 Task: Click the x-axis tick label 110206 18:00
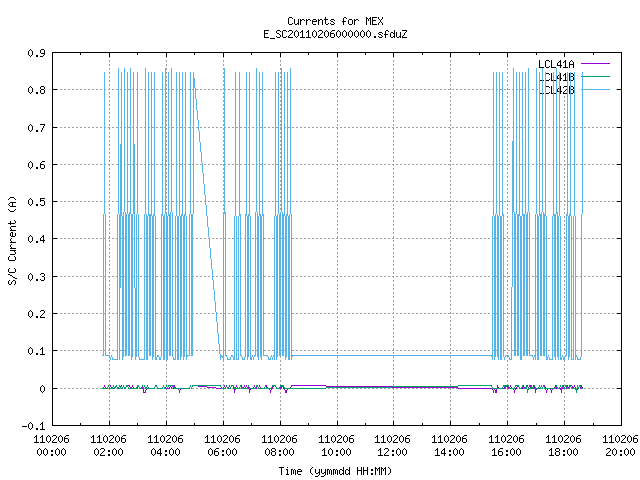click(564, 446)
